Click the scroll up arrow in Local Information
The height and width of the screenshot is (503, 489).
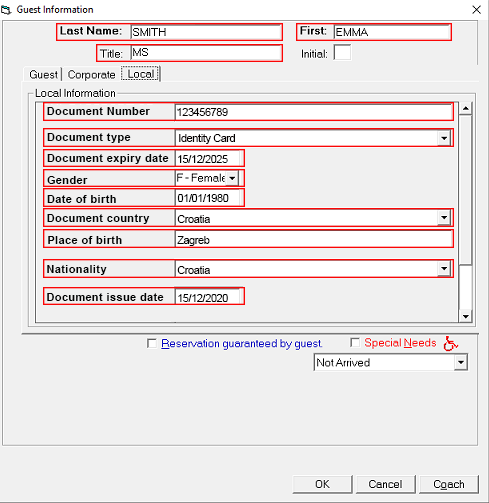tap(465, 108)
